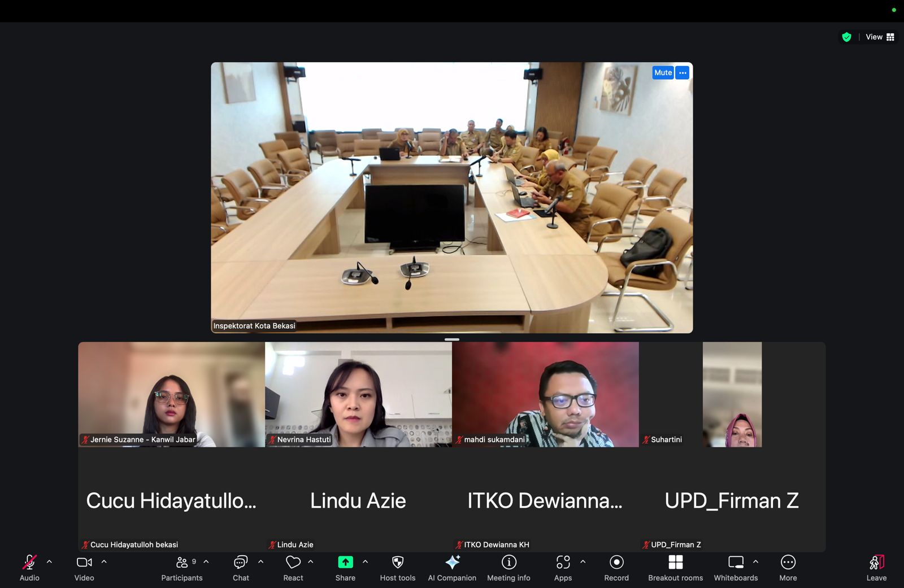Expand video options arrow beside Video
The height and width of the screenshot is (588, 904).
tap(104, 561)
